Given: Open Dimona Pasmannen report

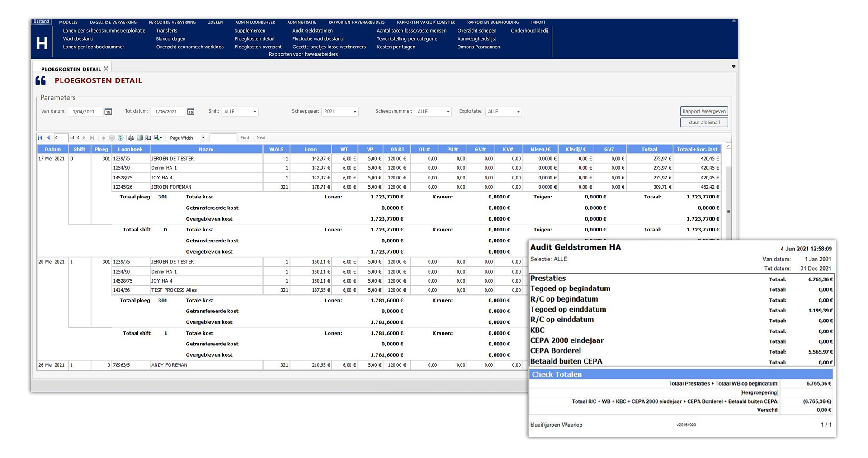Looking at the screenshot, I should (x=478, y=47).
